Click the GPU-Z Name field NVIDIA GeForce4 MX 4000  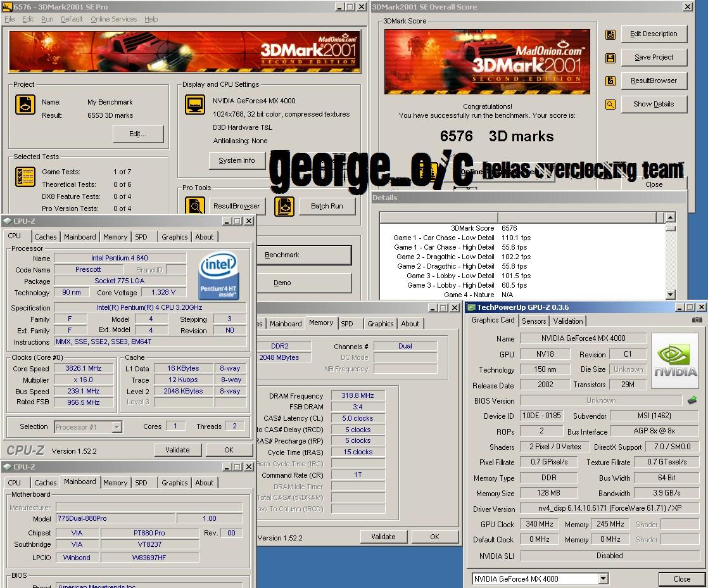point(583,338)
